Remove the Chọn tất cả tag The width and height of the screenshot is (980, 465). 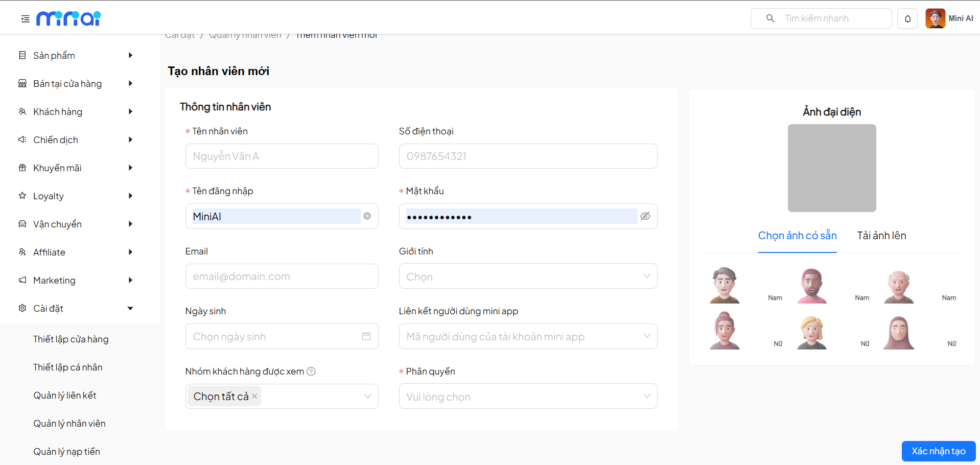click(254, 396)
